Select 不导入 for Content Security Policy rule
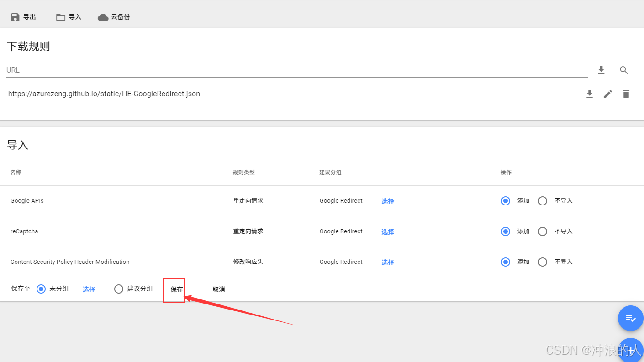 (x=543, y=262)
